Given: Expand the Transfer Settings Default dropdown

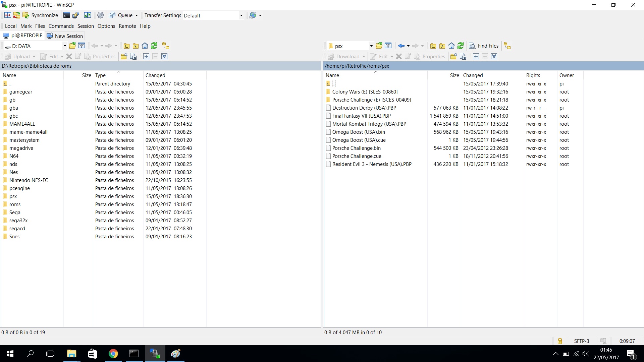Looking at the screenshot, I should (x=241, y=15).
